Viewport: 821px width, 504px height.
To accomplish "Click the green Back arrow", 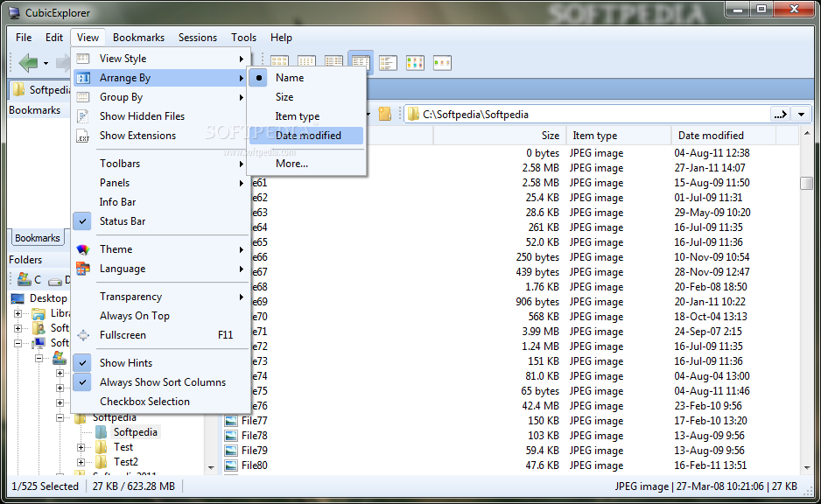I will [28, 63].
